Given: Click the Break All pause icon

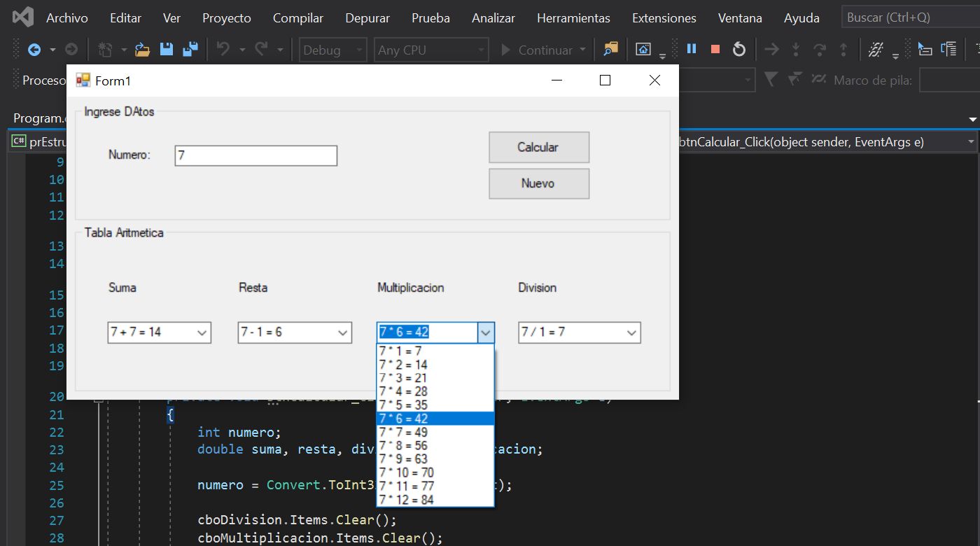Looking at the screenshot, I should pyautogui.click(x=690, y=49).
